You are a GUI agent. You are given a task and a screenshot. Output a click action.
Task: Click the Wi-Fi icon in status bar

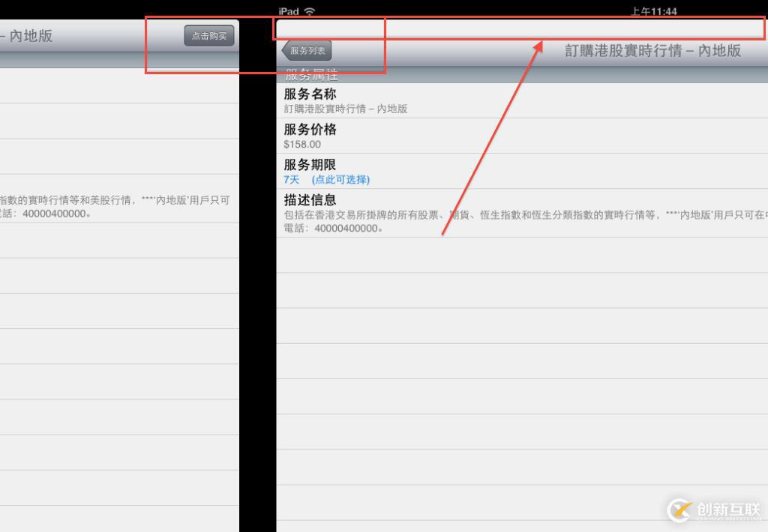click(310, 10)
